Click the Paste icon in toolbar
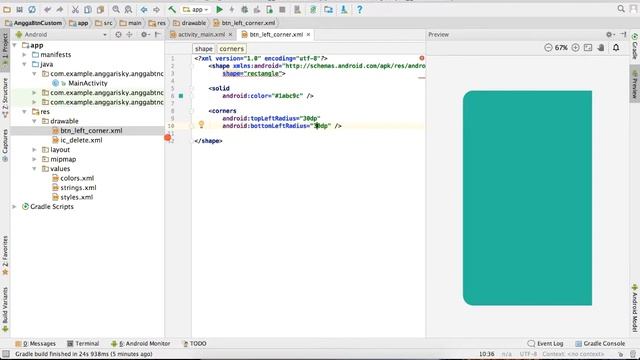The width and height of the screenshot is (640, 360). tap(100, 9)
